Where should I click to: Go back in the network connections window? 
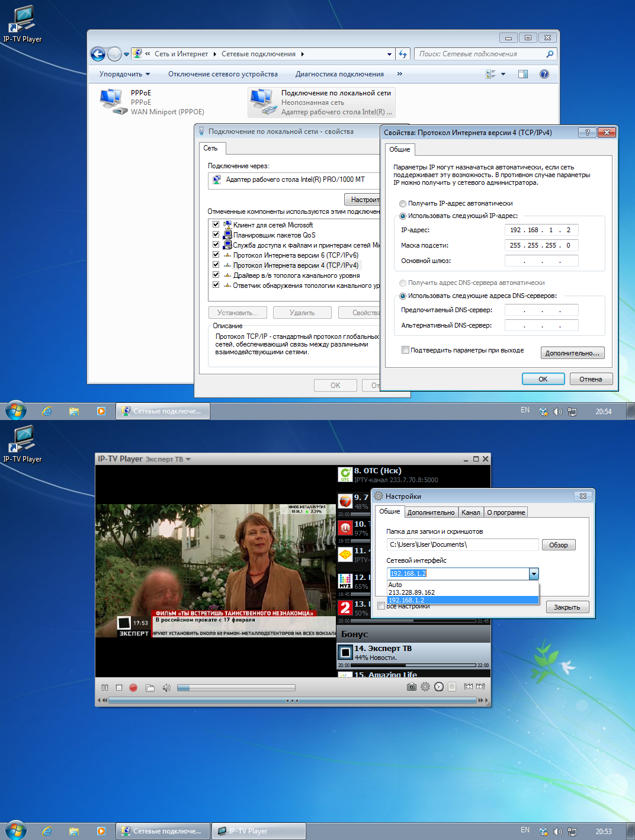tap(98, 54)
